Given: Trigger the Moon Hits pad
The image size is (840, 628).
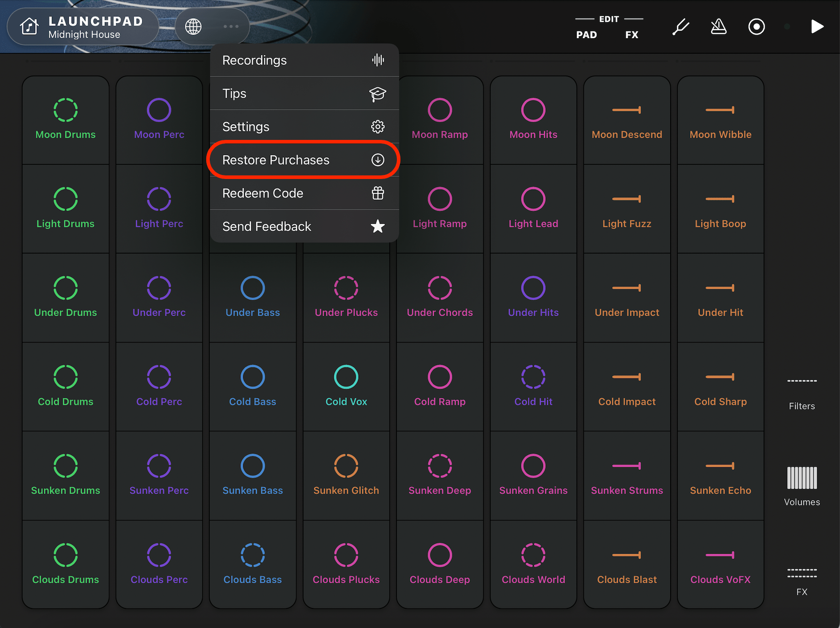Looking at the screenshot, I should (533, 120).
